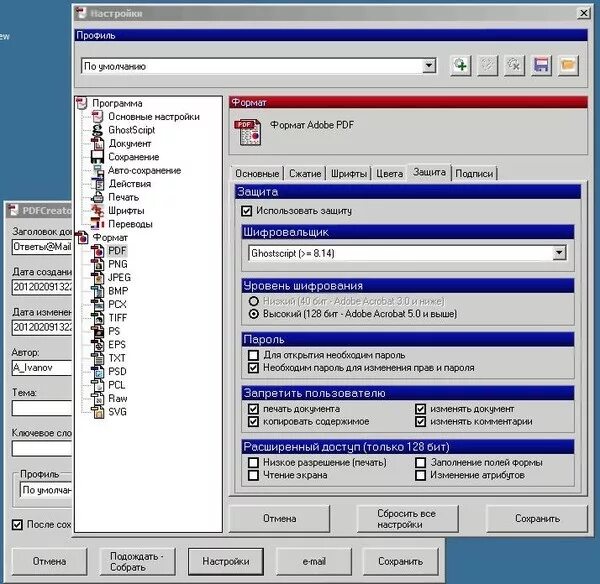Screen dimensions: 600x584
Task: Click the PCX format icon in tree
Action: 98,304
